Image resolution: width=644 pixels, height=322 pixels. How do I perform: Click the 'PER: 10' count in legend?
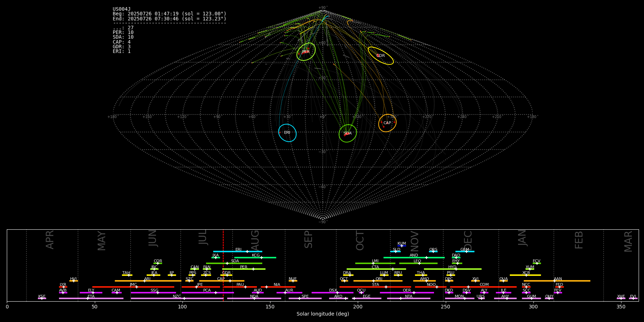pos(123,33)
